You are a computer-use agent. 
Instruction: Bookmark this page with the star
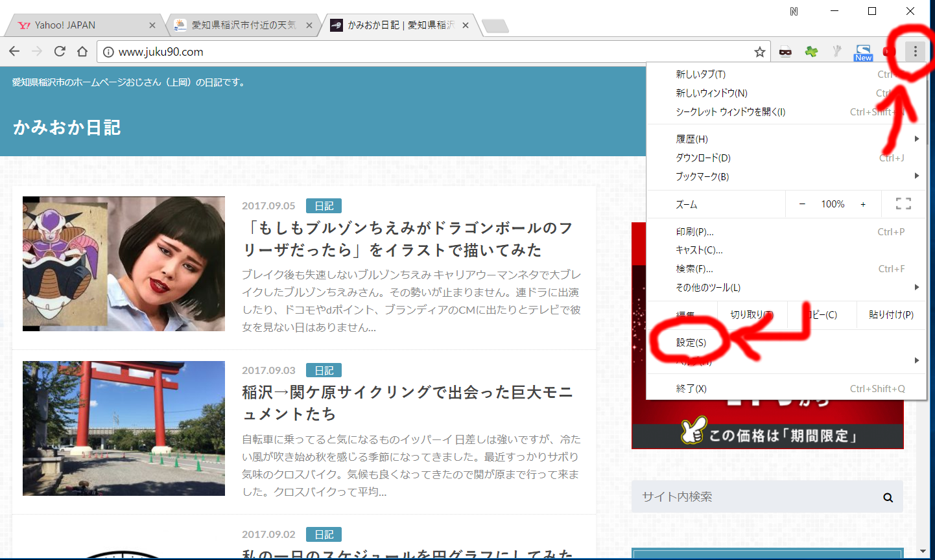[760, 52]
